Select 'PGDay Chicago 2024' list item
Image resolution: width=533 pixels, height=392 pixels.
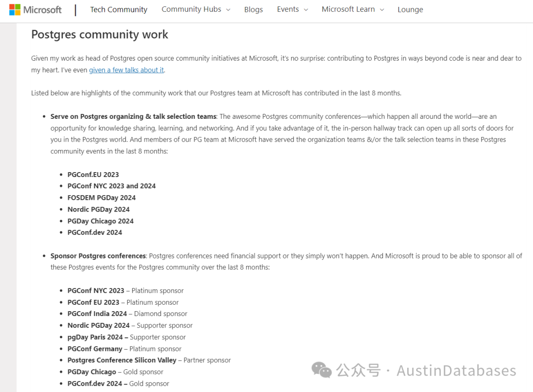tap(101, 221)
